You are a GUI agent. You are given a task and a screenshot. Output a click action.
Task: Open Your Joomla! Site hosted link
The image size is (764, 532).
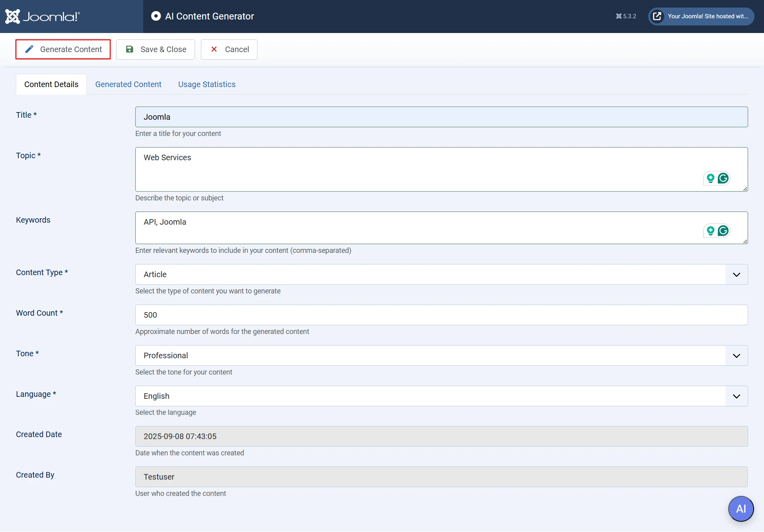[x=701, y=16]
